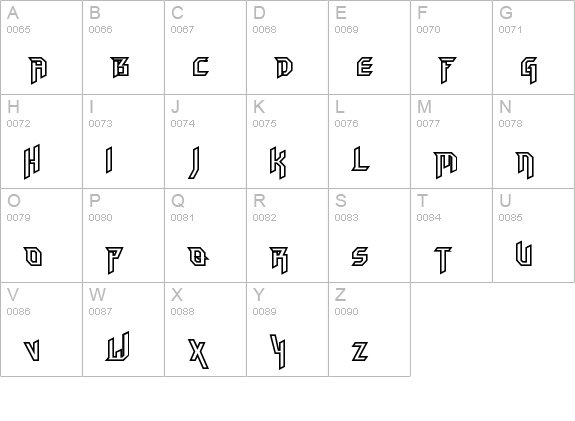Select the E glyph preview 0069
This screenshot has height=421, width=575.
click(365, 67)
